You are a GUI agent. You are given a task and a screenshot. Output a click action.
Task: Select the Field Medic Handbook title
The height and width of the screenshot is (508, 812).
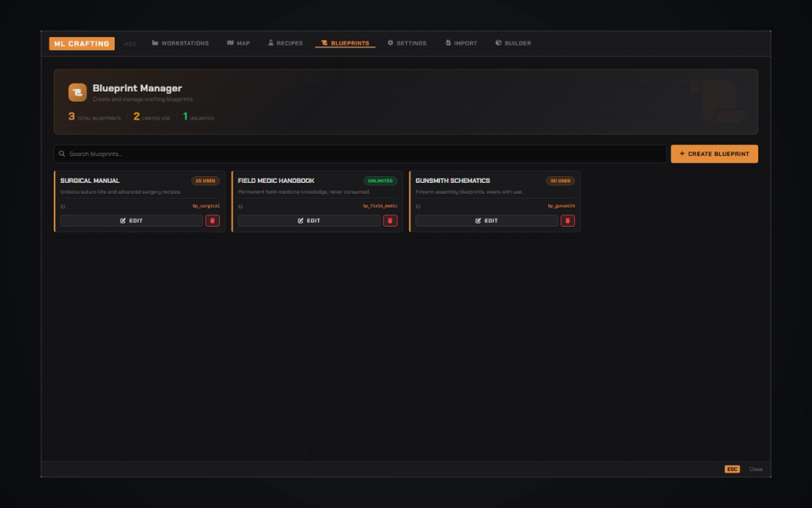tap(276, 181)
